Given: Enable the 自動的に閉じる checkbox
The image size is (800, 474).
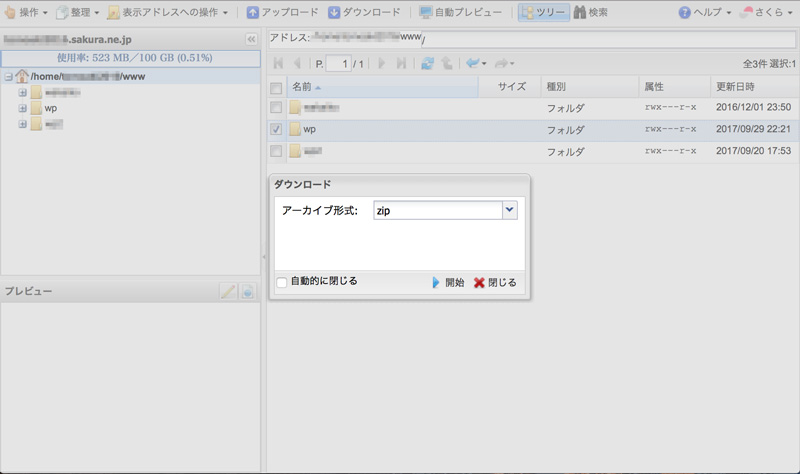Looking at the screenshot, I should [x=282, y=282].
